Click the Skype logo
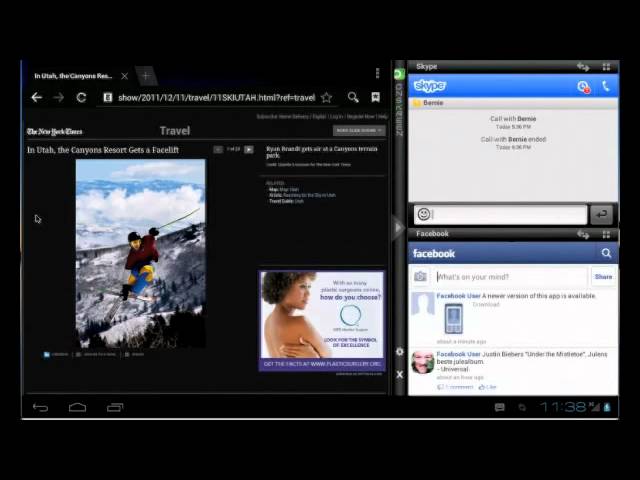This screenshot has height=480, width=640. tap(430, 86)
